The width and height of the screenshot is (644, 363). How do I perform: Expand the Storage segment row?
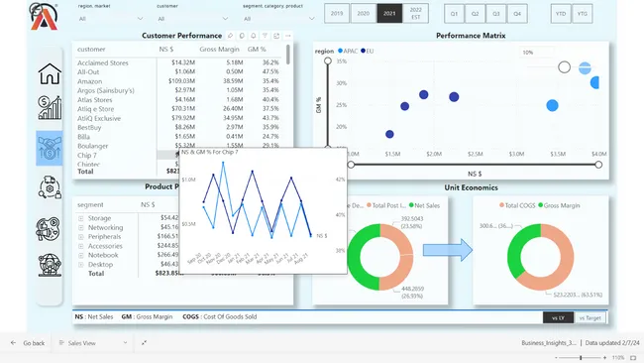(x=81, y=218)
